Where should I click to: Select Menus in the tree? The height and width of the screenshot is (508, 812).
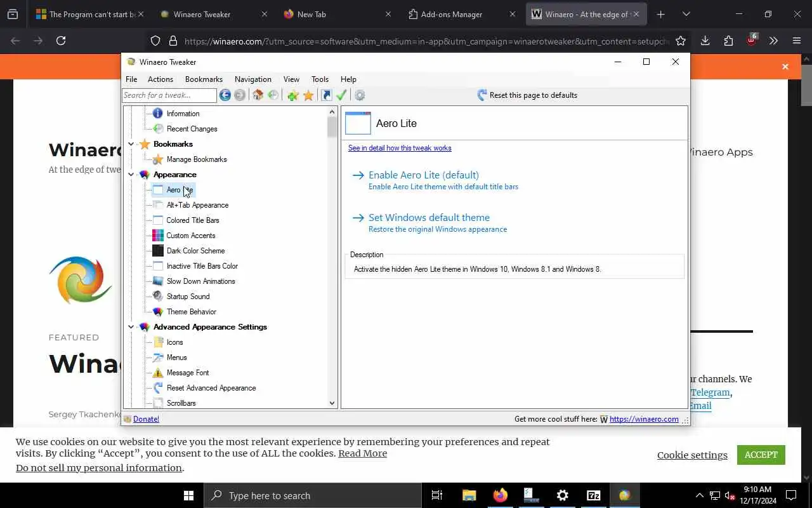coord(176,358)
